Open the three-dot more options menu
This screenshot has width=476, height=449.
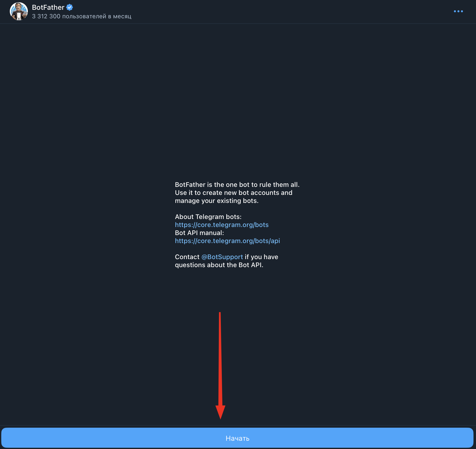458,11
